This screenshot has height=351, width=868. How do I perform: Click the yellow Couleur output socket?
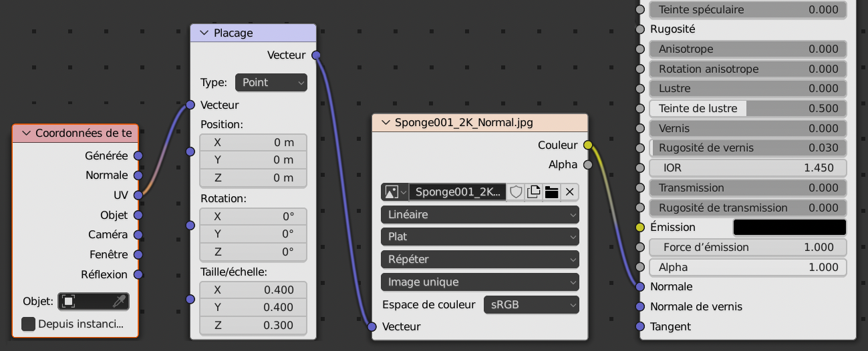(588, 145)
